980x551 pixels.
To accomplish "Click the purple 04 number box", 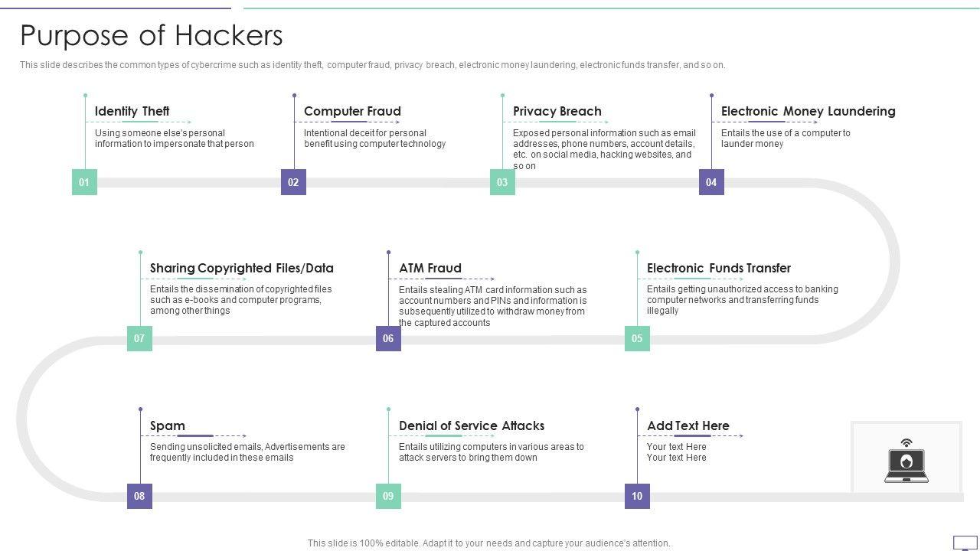I will [711, 182].
